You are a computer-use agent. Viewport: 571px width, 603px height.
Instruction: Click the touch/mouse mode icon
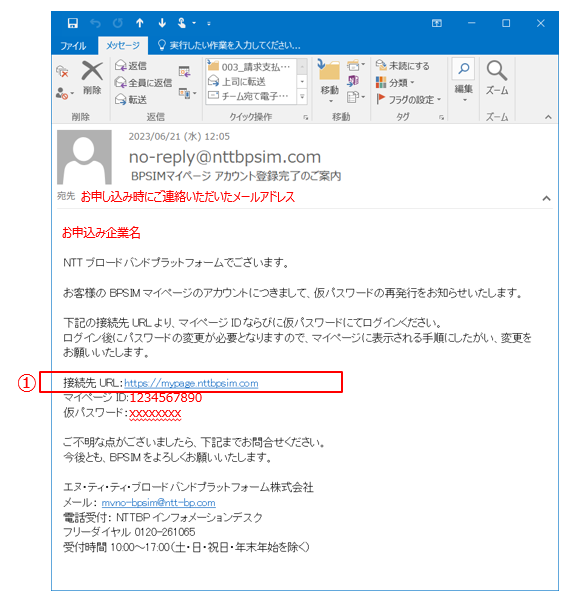tap(182, 23)
